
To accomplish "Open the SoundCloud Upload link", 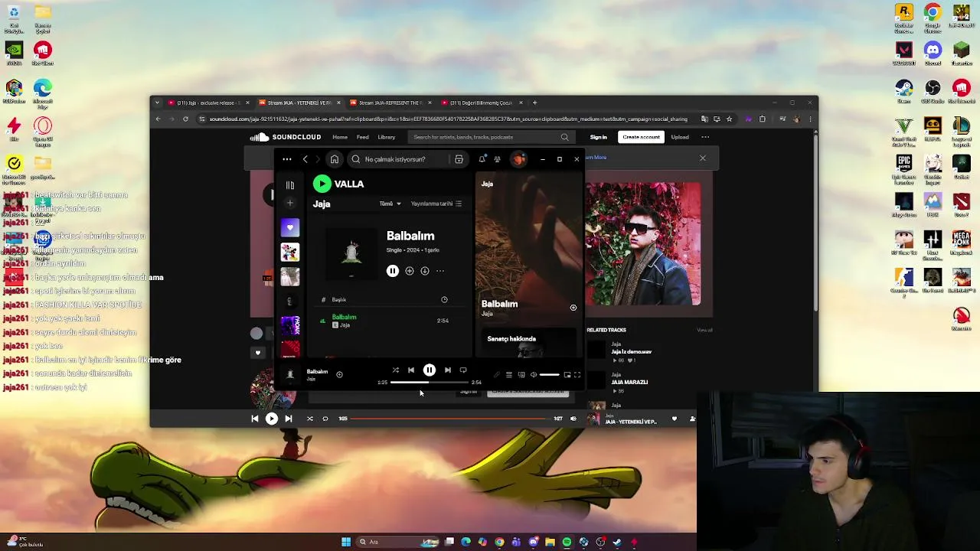I will (x=680, y=137).
